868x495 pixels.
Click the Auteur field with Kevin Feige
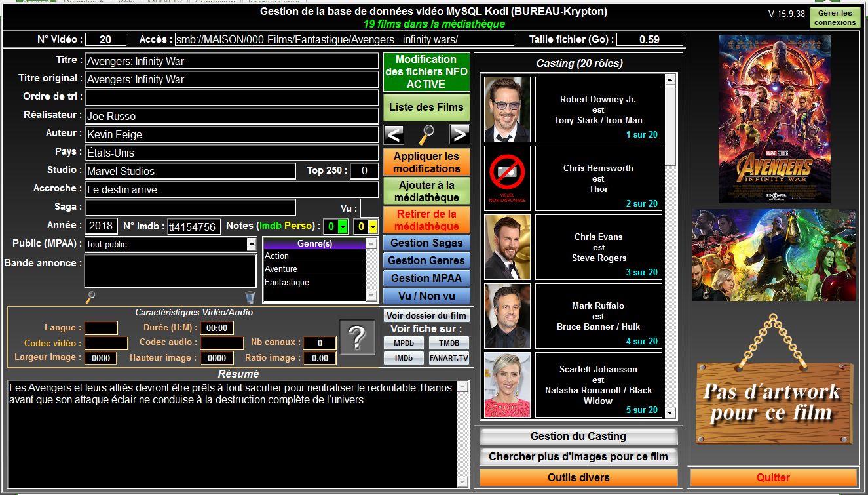[x=232, y=134]
